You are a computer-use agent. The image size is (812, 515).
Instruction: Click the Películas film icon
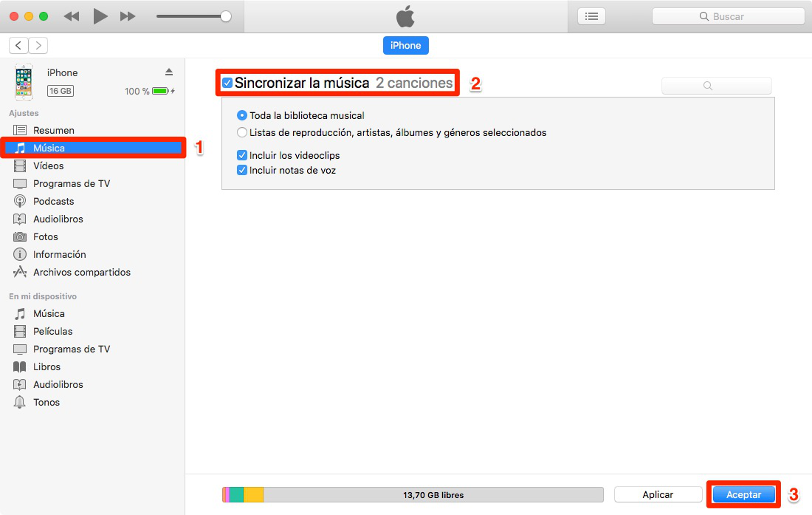click(20, 331)
